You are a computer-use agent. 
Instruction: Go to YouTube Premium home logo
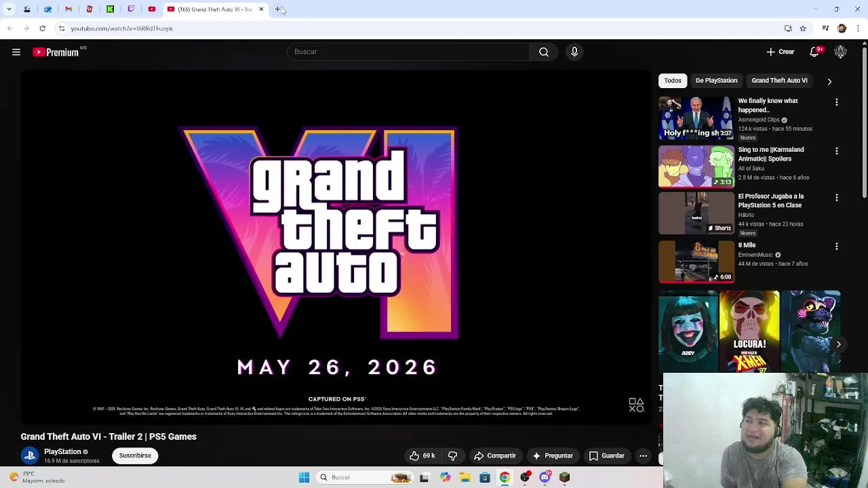56,52
